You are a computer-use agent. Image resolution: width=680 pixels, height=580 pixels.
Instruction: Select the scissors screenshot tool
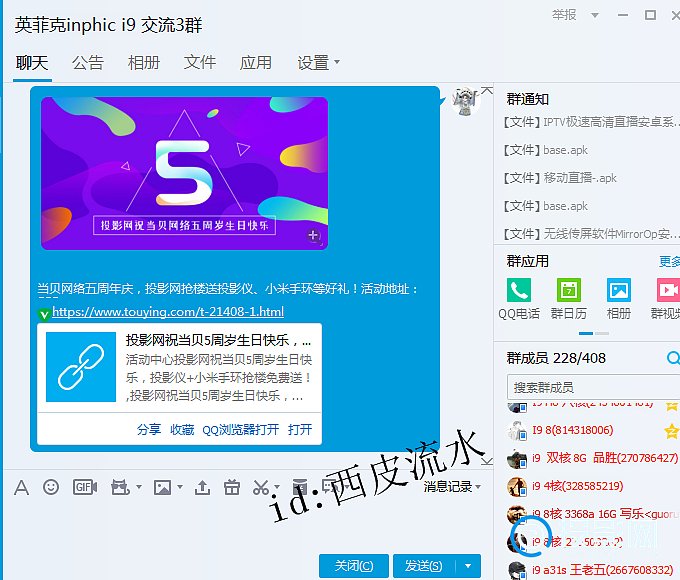click(261, 487)
